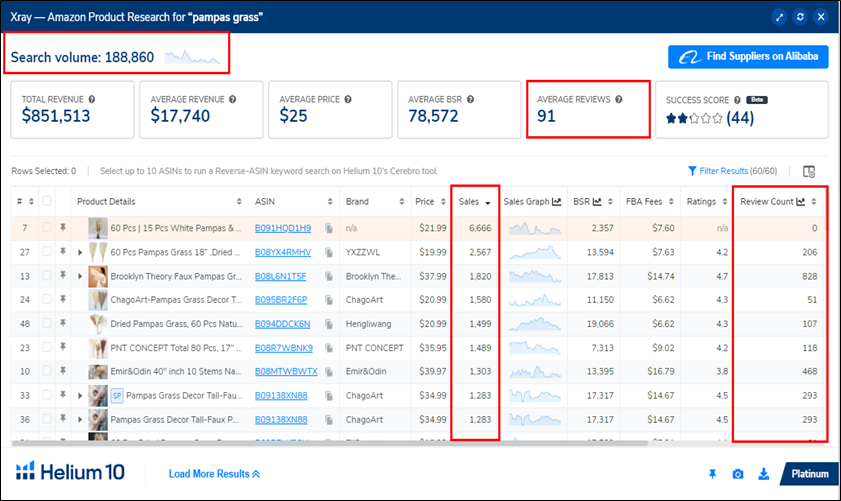Click the Platinum plan badge
The height and width of the screenshot is (501, 841).
click(x=809, y=474)
